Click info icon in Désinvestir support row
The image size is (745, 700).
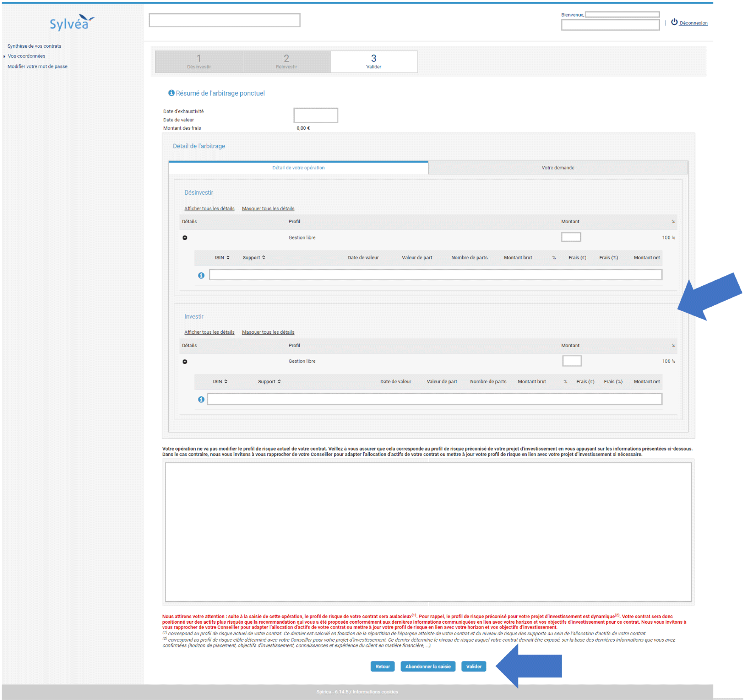(x=201, y=276)
